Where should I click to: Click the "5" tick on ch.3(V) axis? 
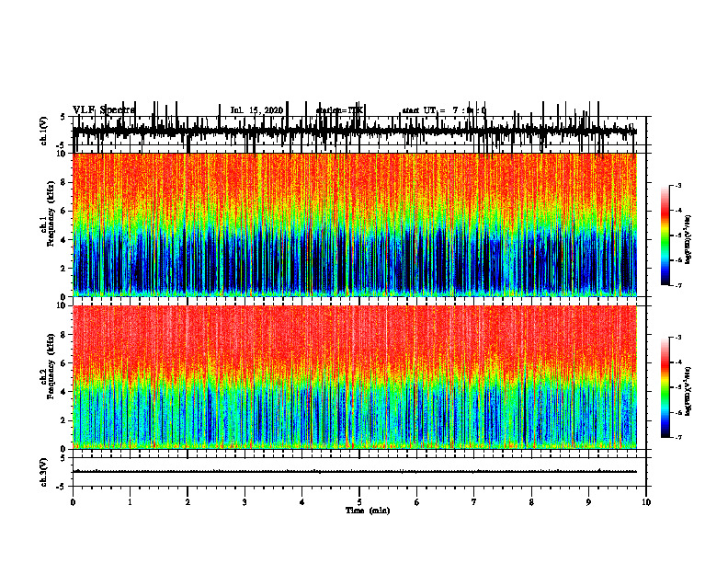coord(63,458)
